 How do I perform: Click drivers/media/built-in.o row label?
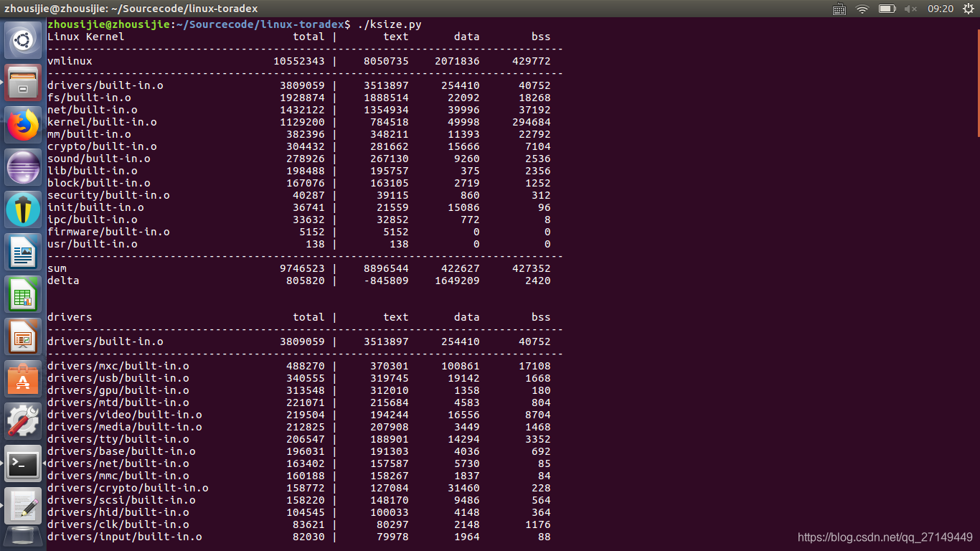[125, 427]
